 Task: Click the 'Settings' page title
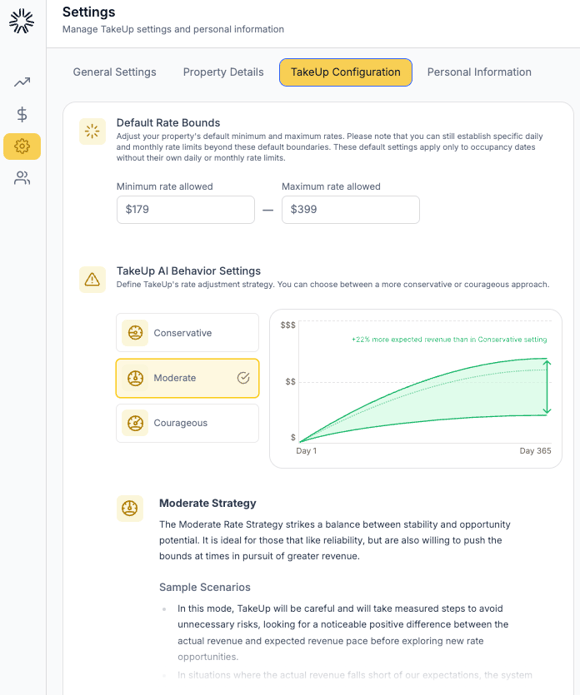[89, 12]
